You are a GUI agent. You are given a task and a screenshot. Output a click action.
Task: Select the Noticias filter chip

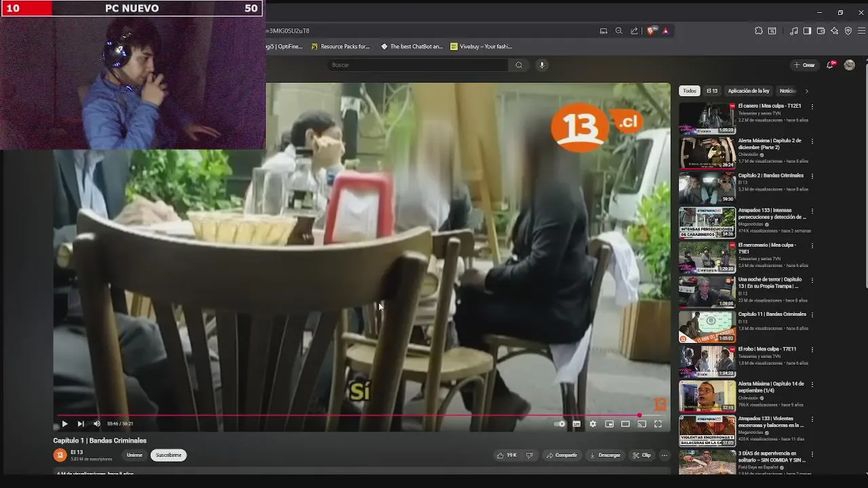pyautogui.click(x=787, y=91)
